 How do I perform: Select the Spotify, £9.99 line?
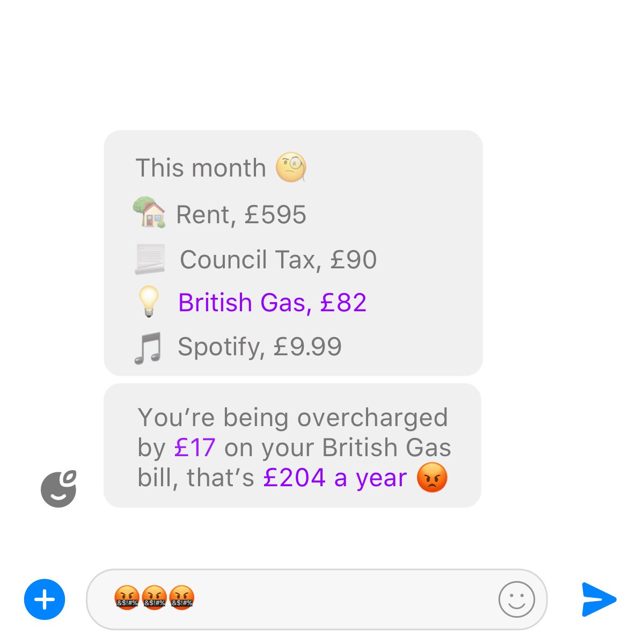point(260,347)
